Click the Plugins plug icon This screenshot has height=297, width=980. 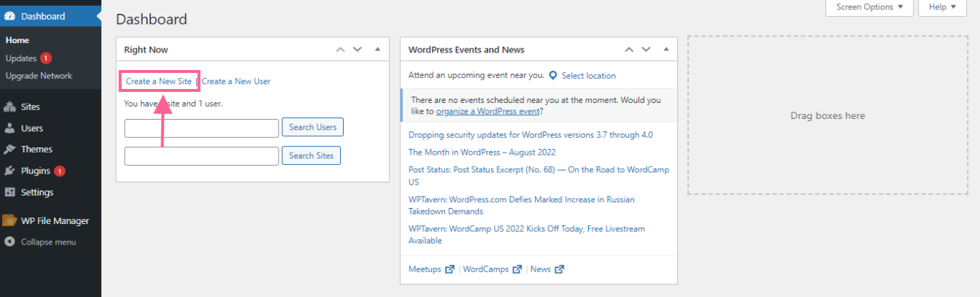[9, 171]
